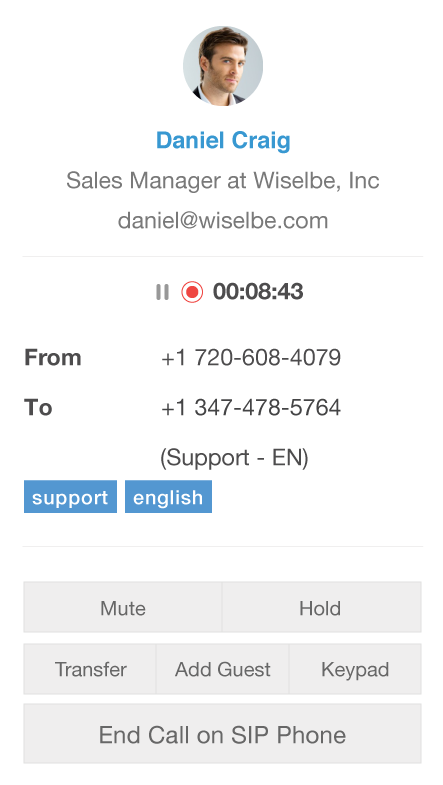Add a guest to the call

[223, 669]
